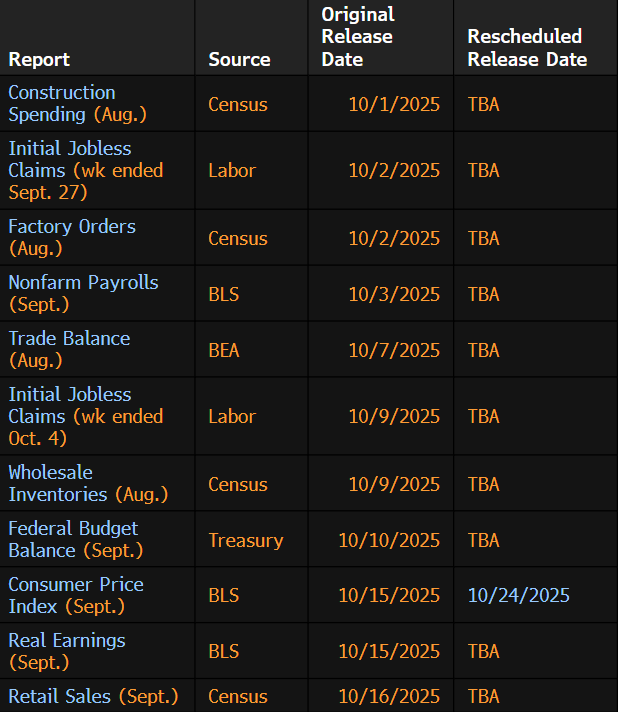Click the Source column header
The image size is (618, 712).
(x=239, y=59)
